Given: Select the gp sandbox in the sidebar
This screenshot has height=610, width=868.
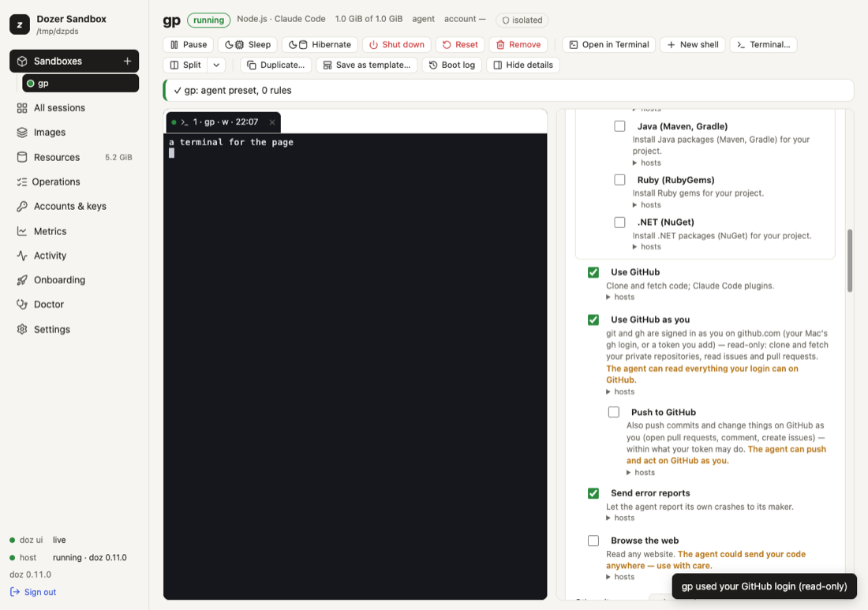Looking at the screenshot, I should point(80,83).
